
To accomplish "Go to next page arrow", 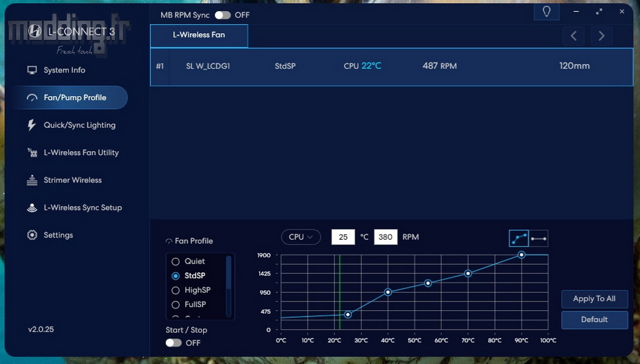I will 601,36.
